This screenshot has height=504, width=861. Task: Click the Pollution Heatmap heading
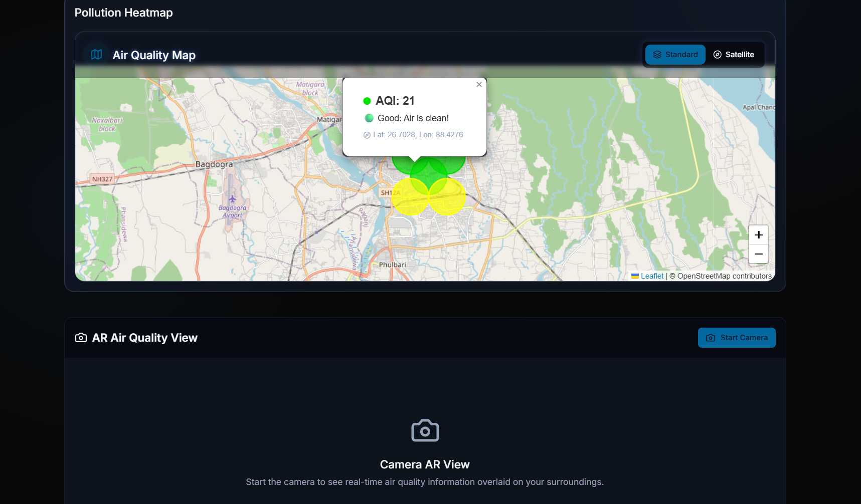pos(124,13)
